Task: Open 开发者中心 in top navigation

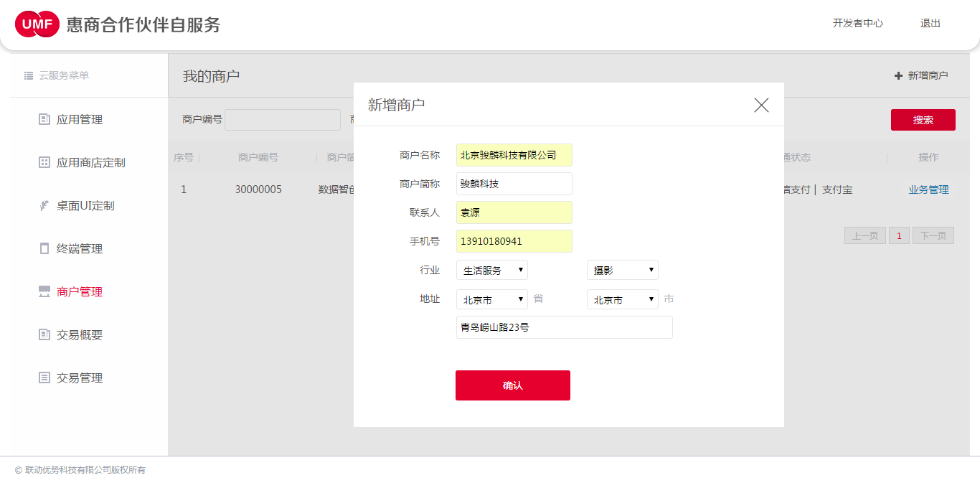Action: 857,23
